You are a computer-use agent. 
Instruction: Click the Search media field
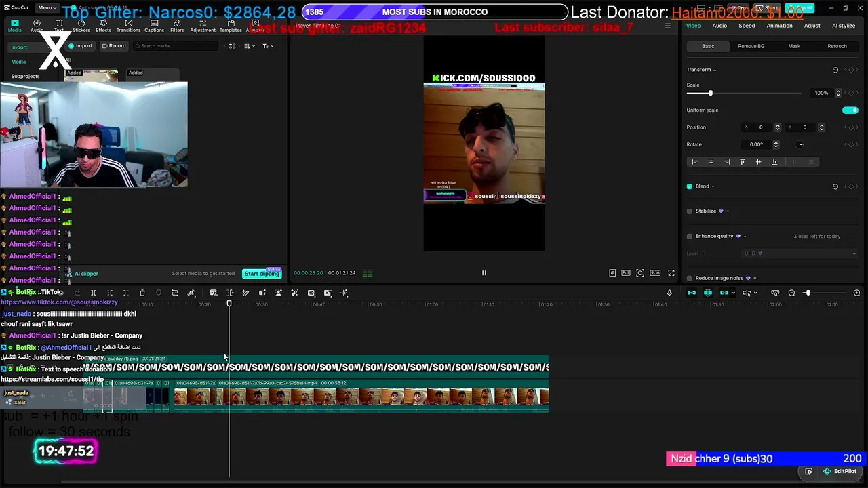(x=176, y=46)
